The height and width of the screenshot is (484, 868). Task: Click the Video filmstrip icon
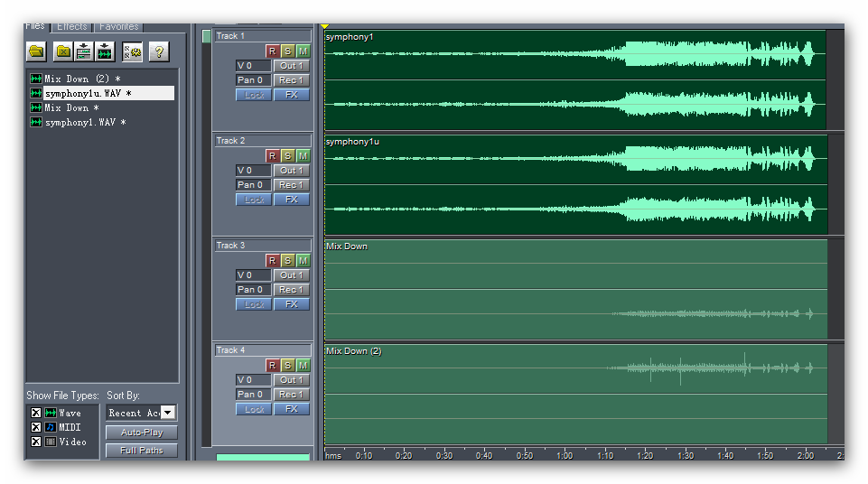[x=51, y=442]
